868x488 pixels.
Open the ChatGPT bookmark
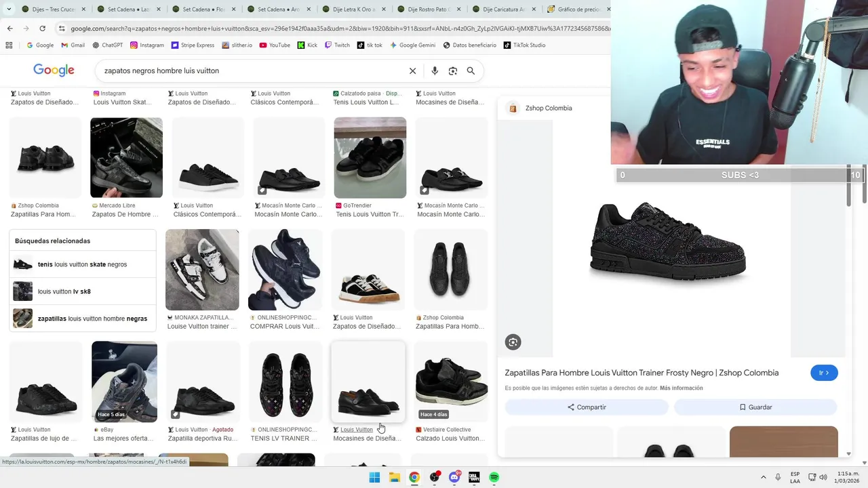107,45
